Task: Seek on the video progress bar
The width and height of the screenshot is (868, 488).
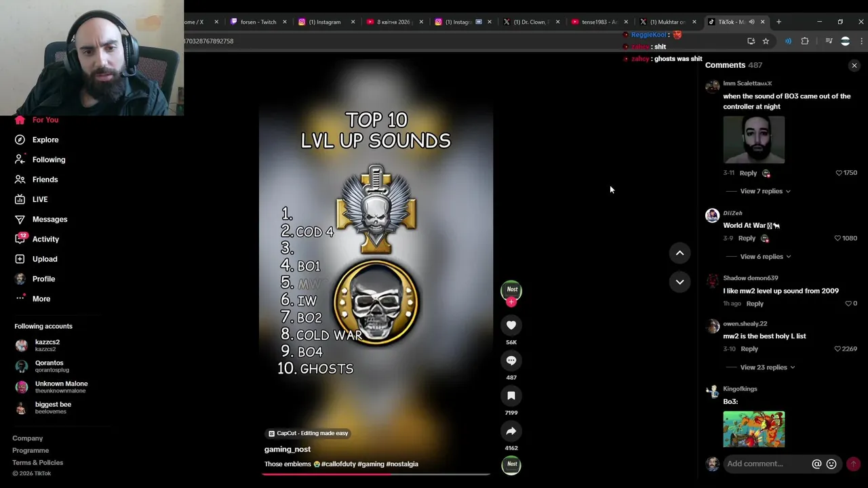Action: [x=376, y=474]
